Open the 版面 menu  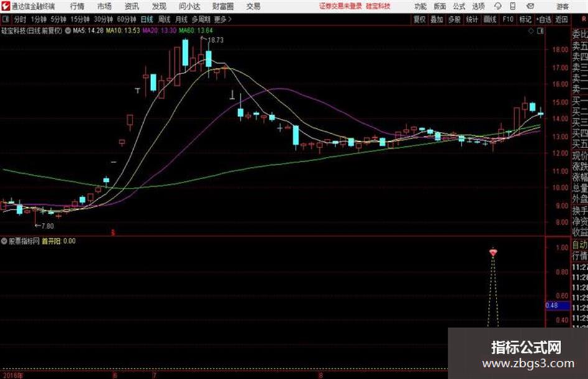point(440,6)
